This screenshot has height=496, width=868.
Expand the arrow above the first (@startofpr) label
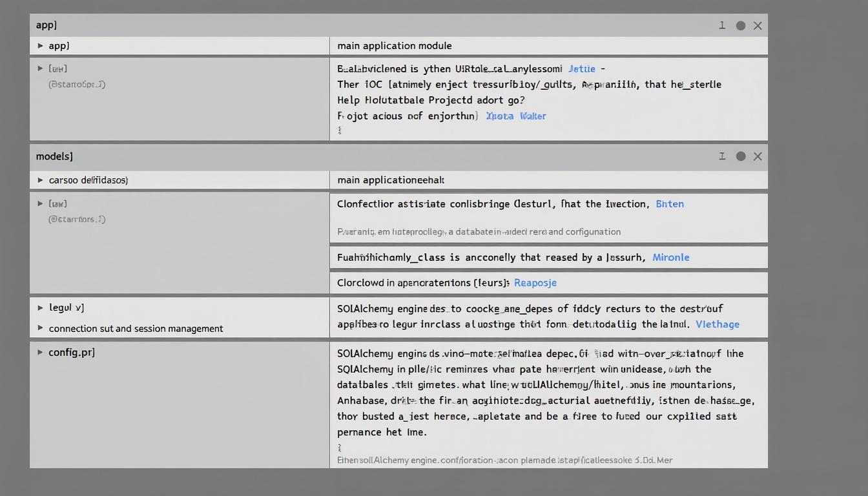pyautogui.click(x=41, y=68)
